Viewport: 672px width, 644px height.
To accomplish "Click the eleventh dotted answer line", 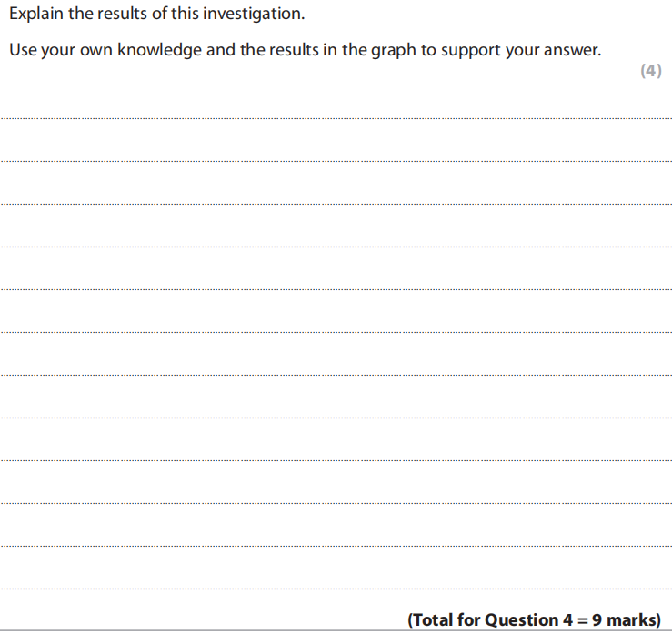I will [x=336, y=546].
